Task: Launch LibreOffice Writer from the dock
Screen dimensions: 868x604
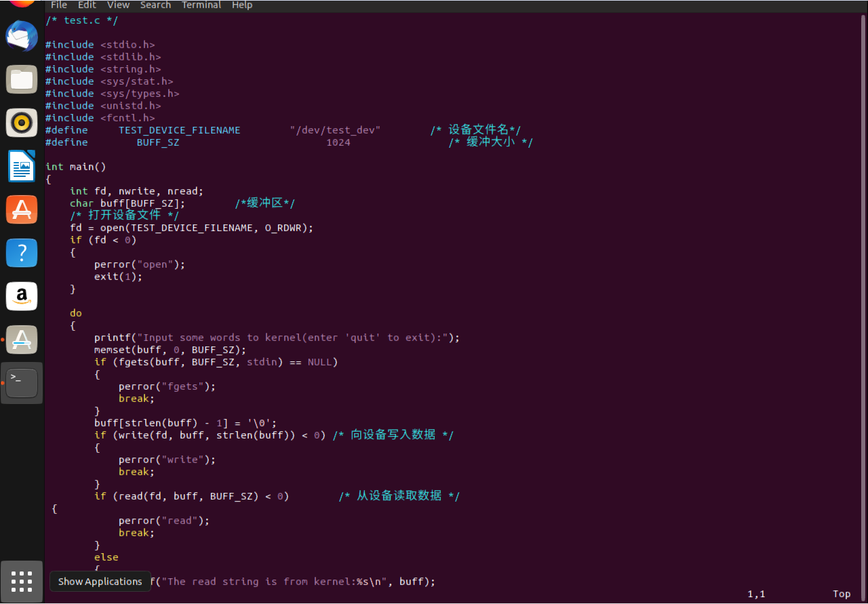Action: [22, 166]
